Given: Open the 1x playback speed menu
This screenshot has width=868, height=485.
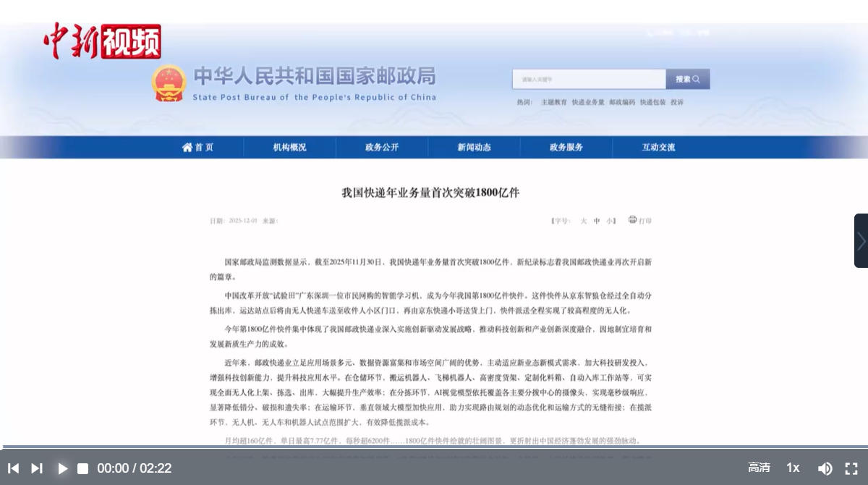Looking at the screenshot, I should point(793,468).
